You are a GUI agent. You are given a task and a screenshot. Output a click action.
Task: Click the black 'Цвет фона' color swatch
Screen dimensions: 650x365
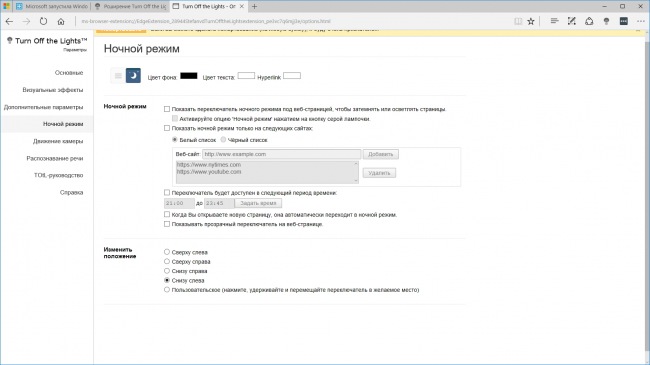point(189,75)
